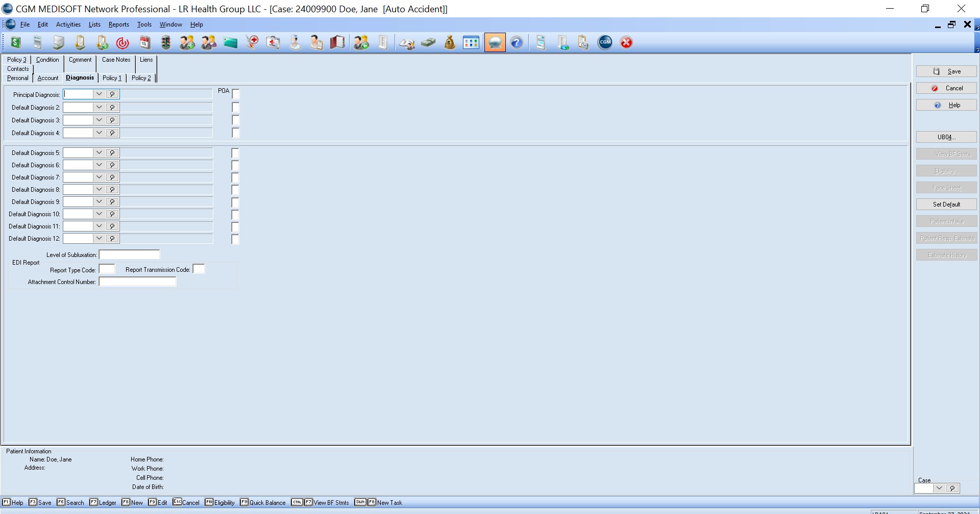Open the Lists menu

click(94, 24)
